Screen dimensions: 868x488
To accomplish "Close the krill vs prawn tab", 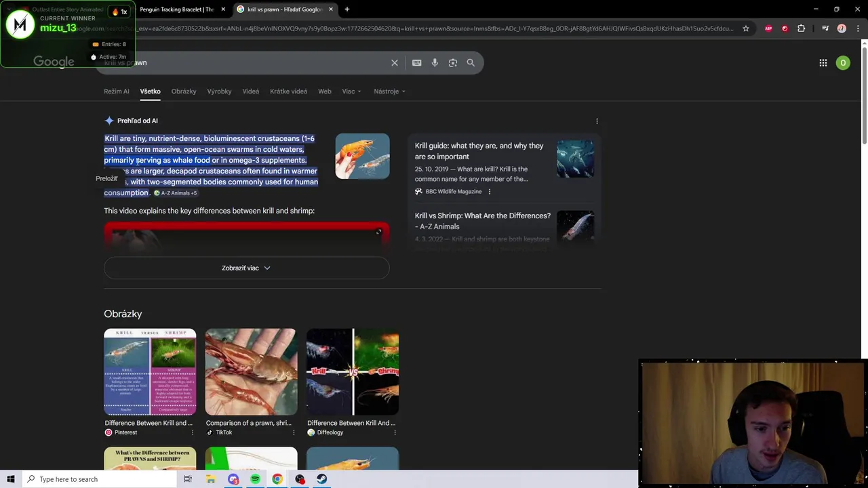I will (x=330, y=9).
